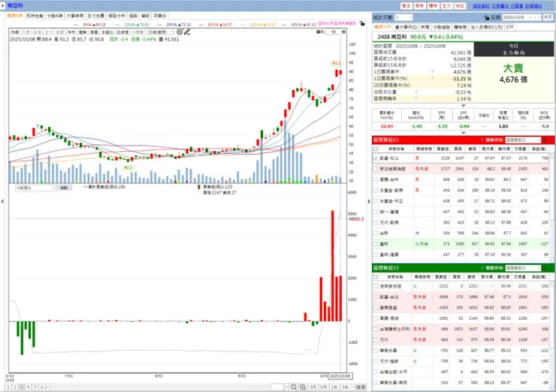The image size is (556, 392).
Task: Open the 日期 date dropdown
Action: pyautogui.click(x=522, y=17)
